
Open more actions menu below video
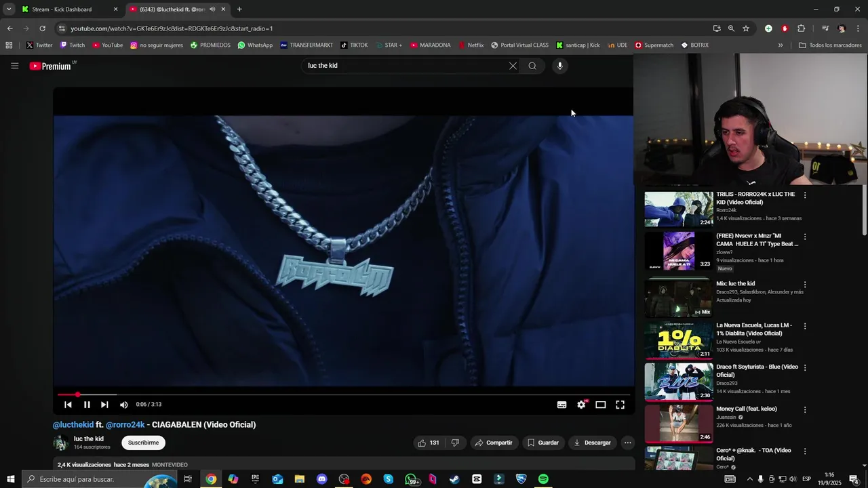point(627,443)
